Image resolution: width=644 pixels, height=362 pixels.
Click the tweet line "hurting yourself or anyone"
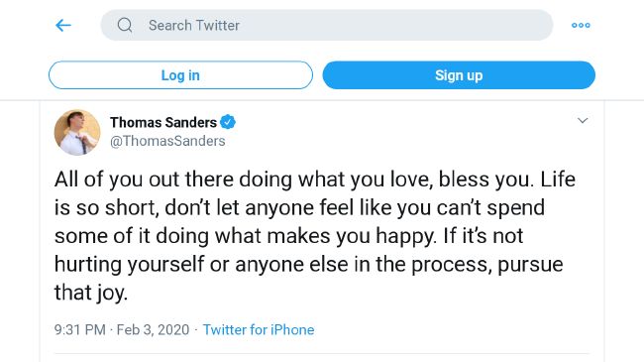tap(309, 265)
